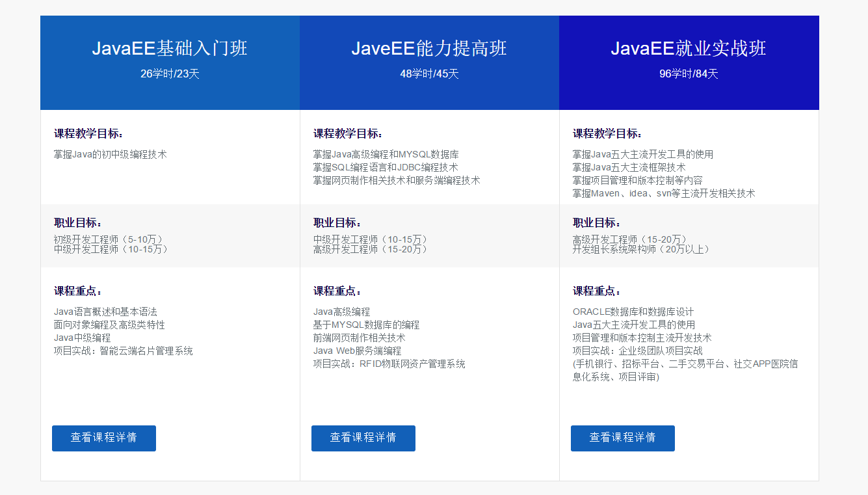Select the 48学时/45天 duration text
The image size is (868, 495).
429,74
